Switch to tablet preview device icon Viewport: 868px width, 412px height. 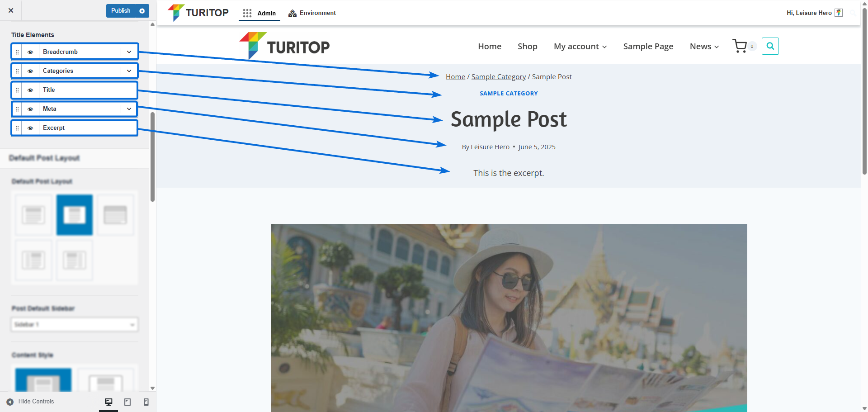click(127, 402)
